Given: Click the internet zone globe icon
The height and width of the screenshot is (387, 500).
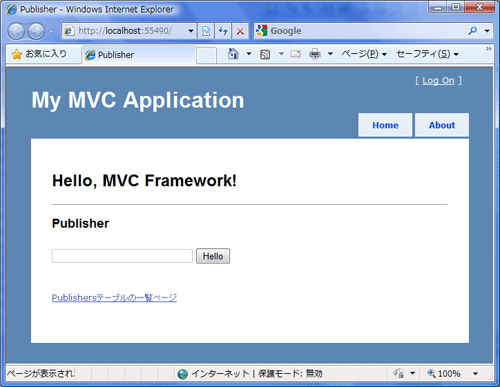Looking at the screenshot, I should 183,374.
